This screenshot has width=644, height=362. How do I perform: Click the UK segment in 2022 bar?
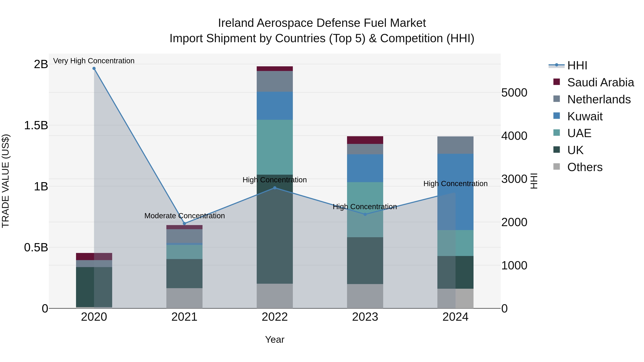pos(275,229)
